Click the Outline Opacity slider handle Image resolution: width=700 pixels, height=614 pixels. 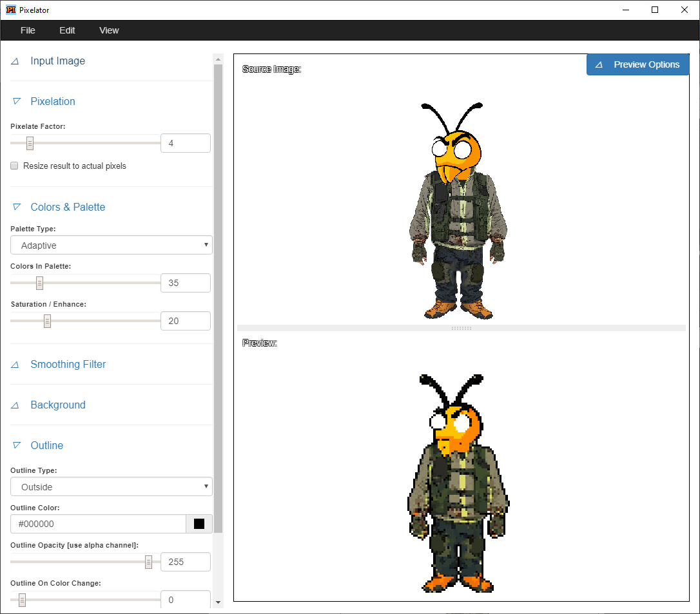[149, 562]
